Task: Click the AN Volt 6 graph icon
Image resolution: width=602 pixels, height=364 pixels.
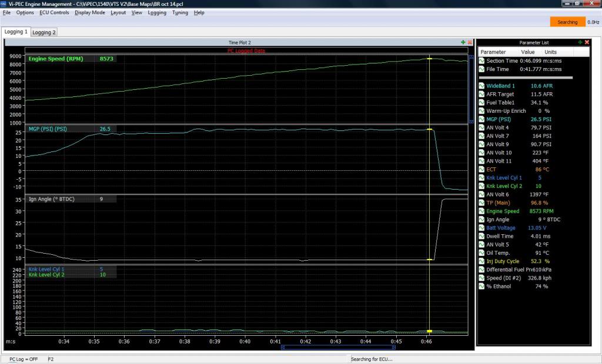Action: pos(481,194)
